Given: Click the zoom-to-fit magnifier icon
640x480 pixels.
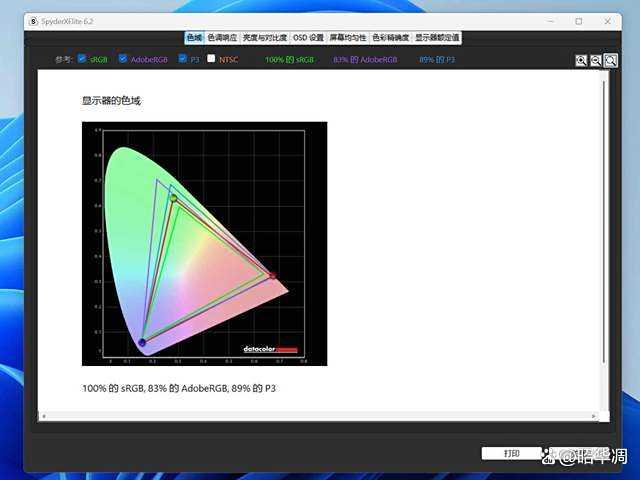Looking at the screenshot, I should pyautogui.click(x=611, y=61).
